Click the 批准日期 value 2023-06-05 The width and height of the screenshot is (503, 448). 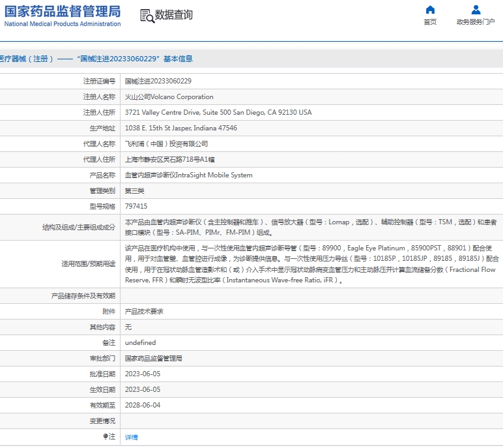143,374
